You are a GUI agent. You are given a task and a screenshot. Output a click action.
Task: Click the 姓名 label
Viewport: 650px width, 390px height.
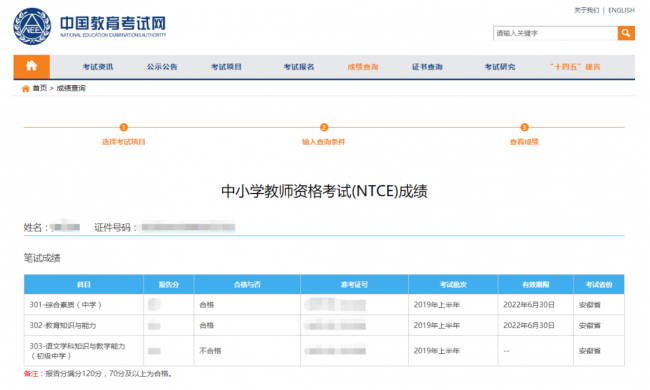[35, 228]
